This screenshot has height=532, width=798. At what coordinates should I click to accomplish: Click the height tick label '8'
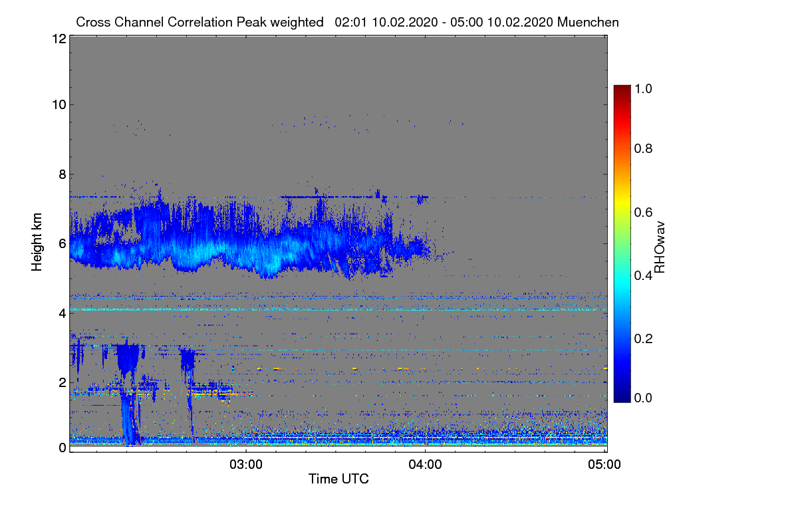(x=62, y=174)
